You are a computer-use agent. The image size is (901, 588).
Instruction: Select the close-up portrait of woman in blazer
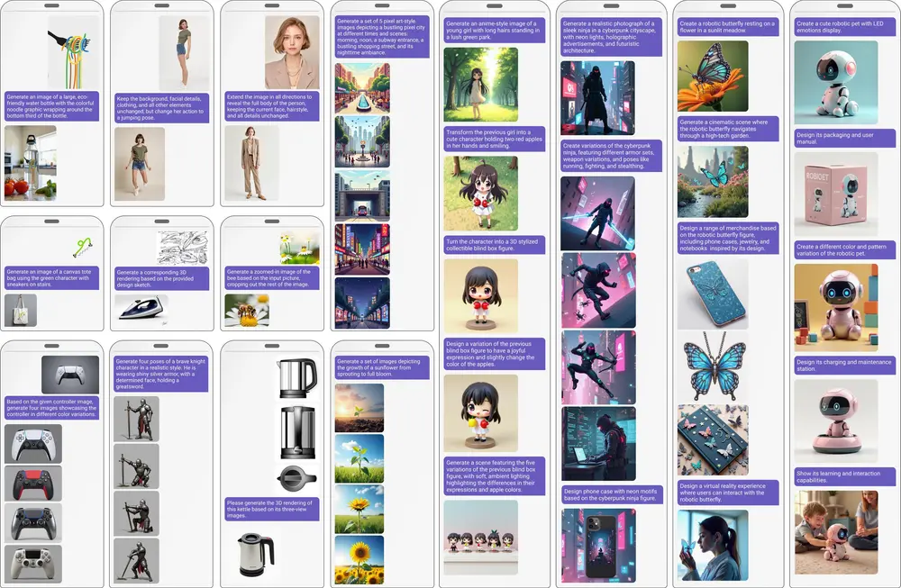(x=292, y=52)
